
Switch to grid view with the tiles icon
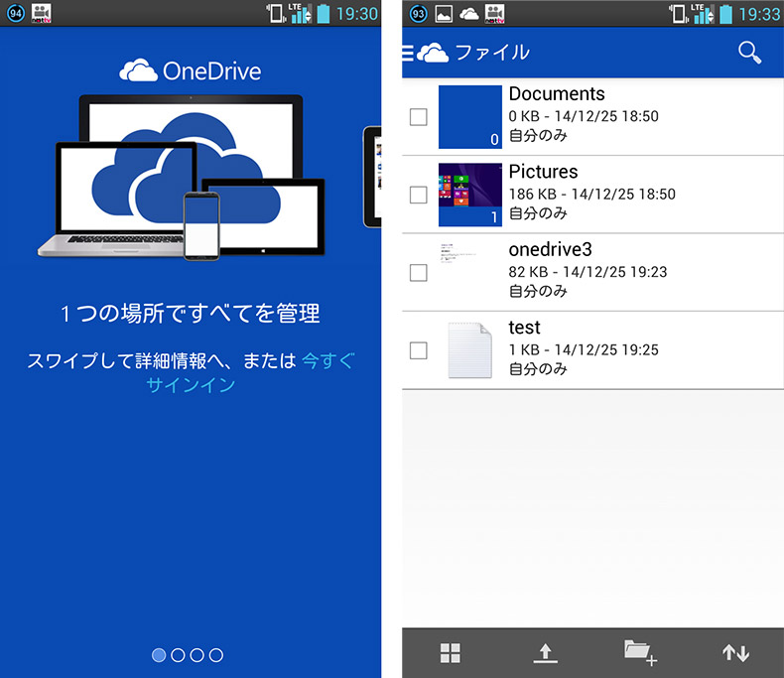450,653
